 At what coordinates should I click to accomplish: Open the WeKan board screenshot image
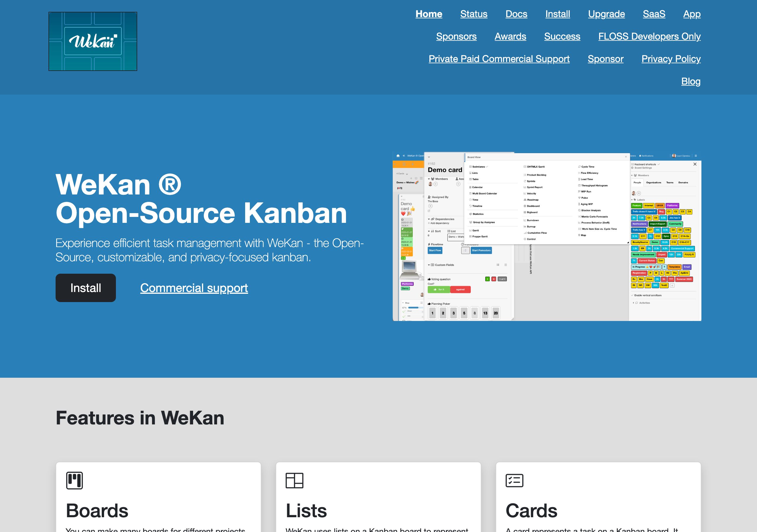tap(547, 236)
